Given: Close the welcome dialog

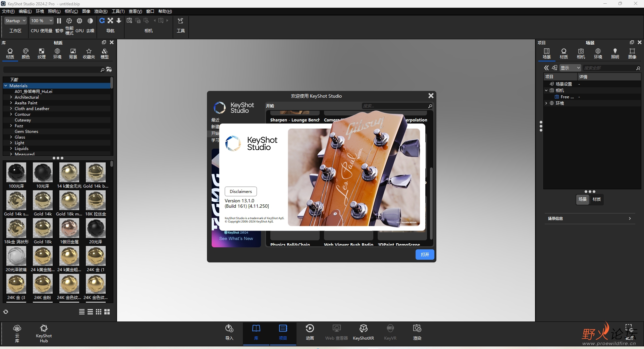Looking at the screenshot, I should click(x=431, y=96).
